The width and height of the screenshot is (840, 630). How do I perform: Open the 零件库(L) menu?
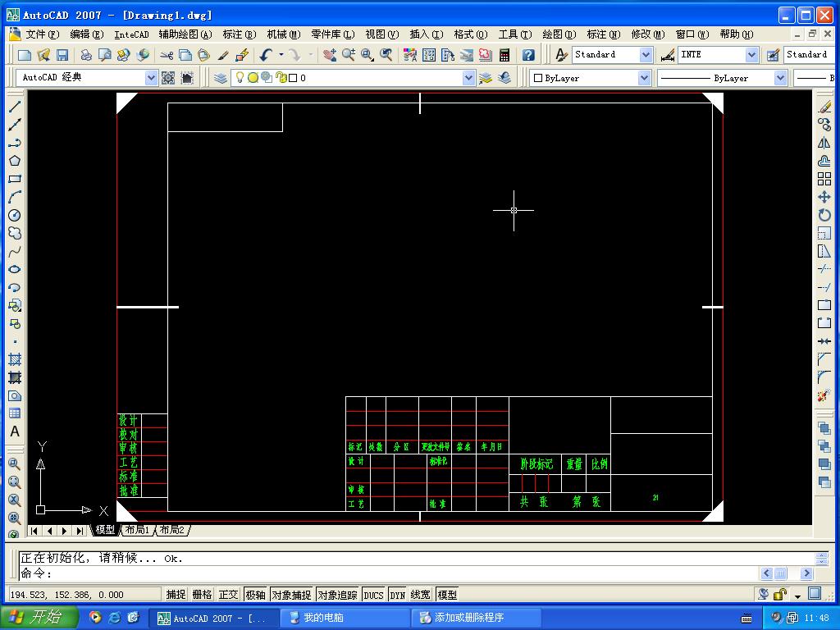(333, 34)
